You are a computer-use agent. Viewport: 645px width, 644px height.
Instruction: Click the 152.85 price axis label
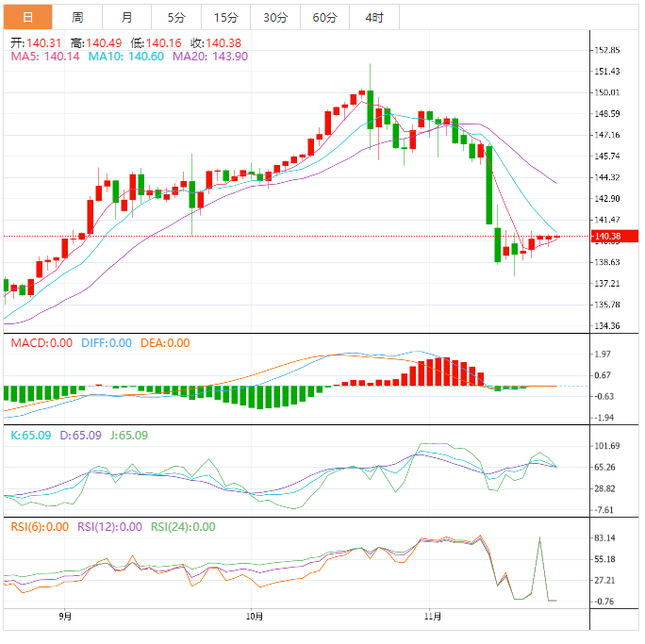coord(607,50)
